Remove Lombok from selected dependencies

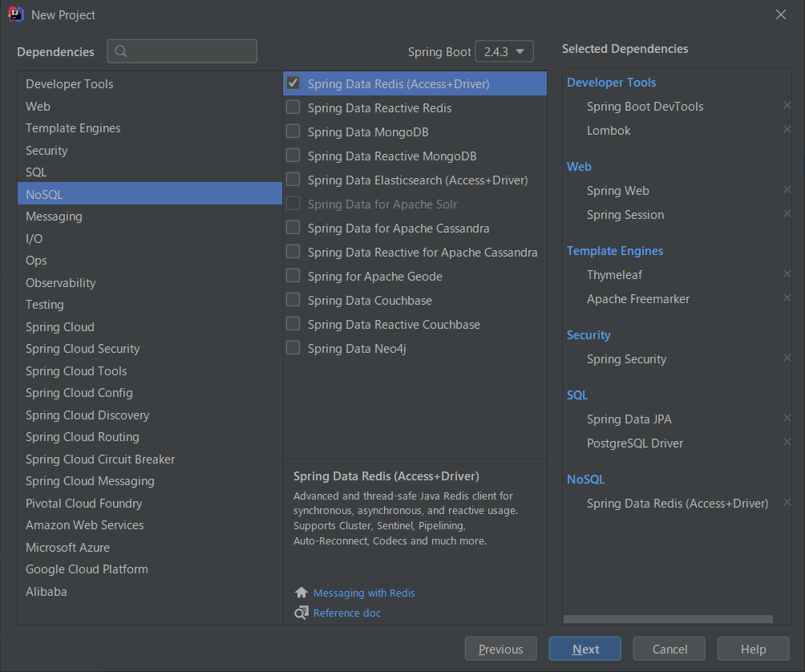(x=787, y=129)
